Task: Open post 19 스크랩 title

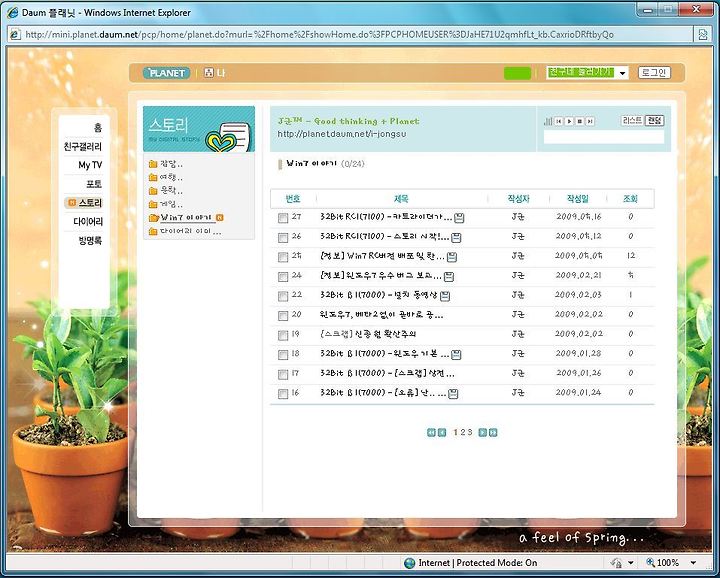Action: click(x=368, y=334)
